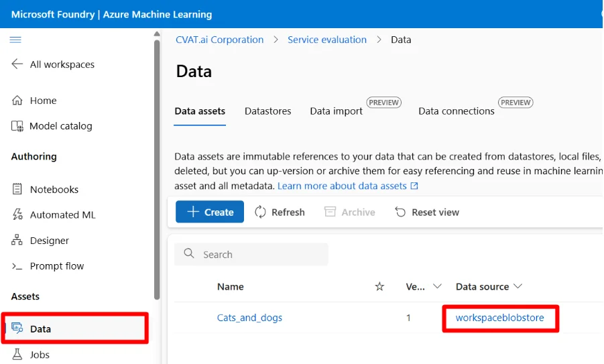
Task: Click the Archive button
Action: click(x=350, y=212)
